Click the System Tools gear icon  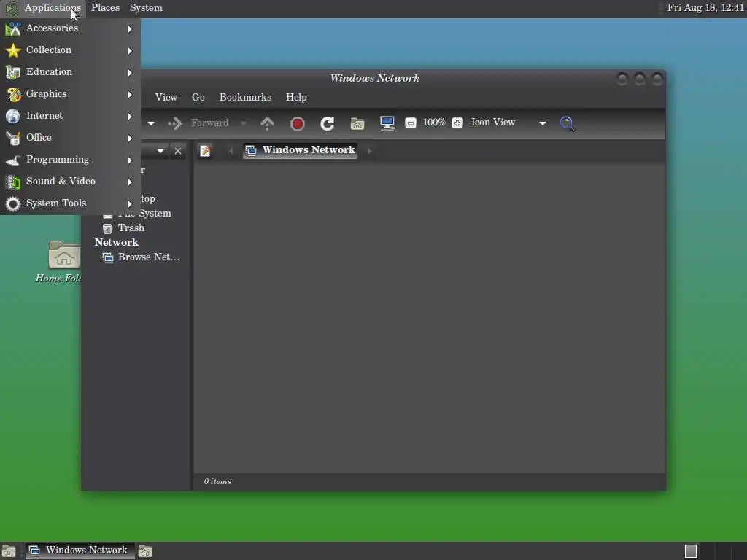(13, 204)
